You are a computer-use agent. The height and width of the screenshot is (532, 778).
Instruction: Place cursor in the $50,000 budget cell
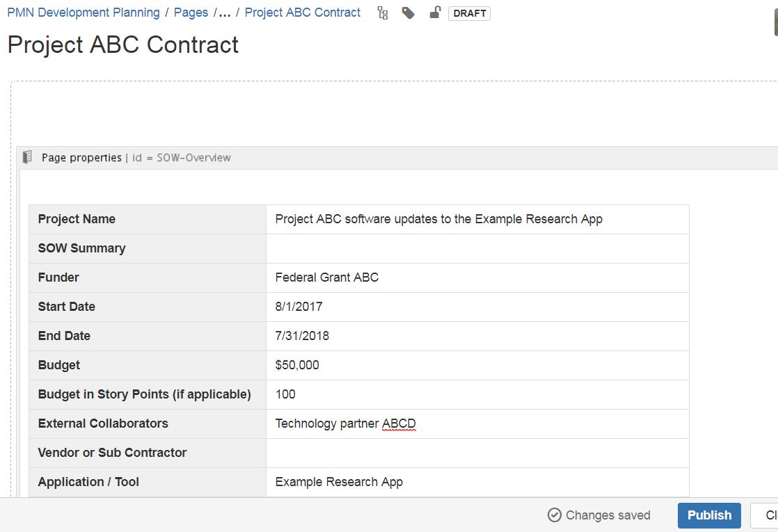298,365
